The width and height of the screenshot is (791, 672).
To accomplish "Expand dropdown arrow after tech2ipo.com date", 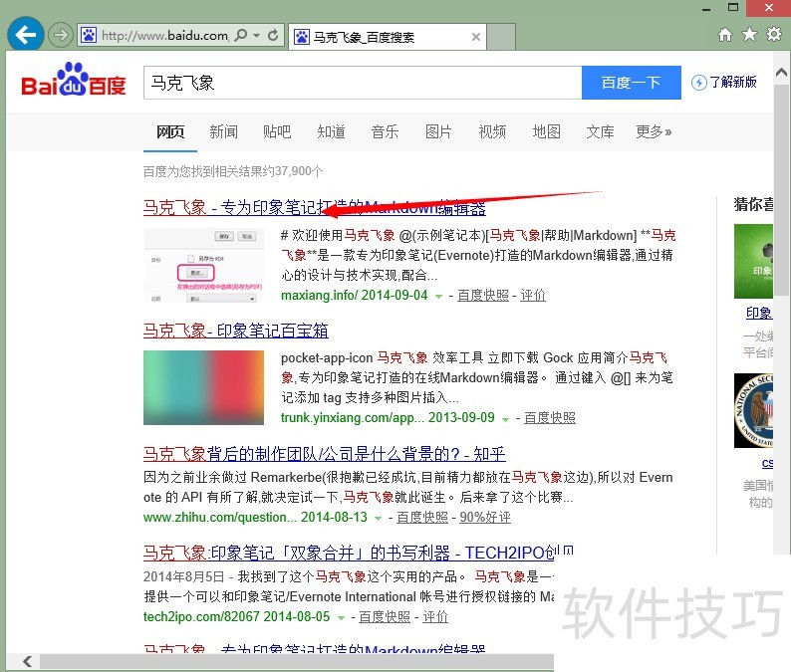I will click(341, 617).
